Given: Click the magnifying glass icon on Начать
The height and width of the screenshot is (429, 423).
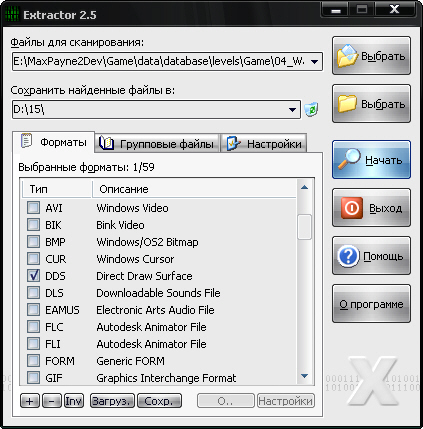Looking at the screenshot, I should point(349,159).
